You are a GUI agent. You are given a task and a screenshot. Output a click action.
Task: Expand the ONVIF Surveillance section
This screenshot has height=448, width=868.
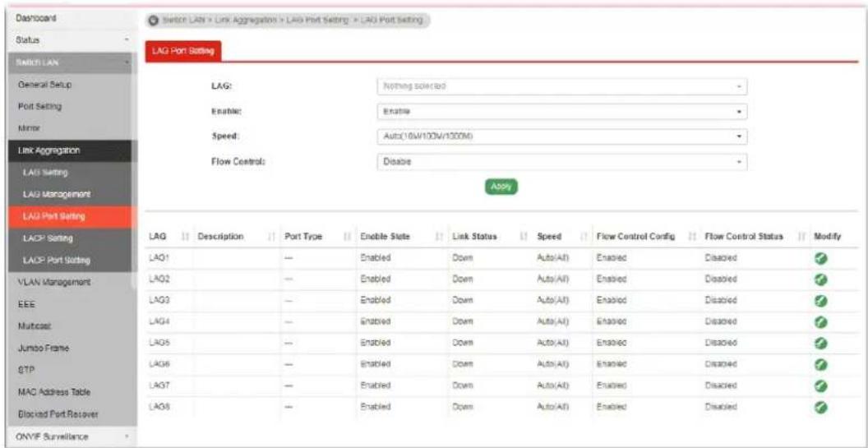click(71, 437)
